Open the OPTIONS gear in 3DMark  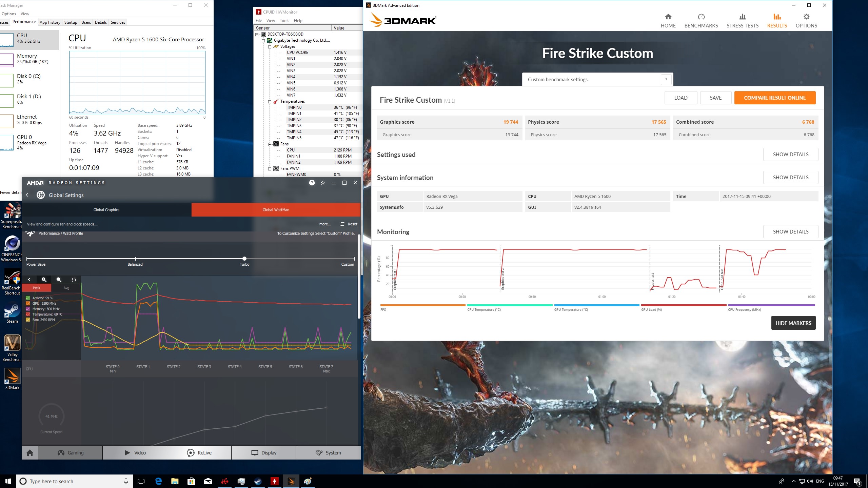[806, 21]
